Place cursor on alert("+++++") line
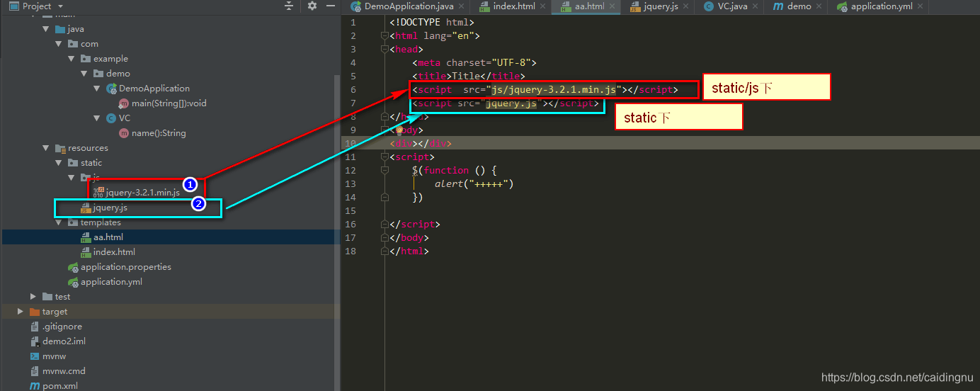The width and height of the screenshot is (980, 391). pyautogui.click(x=473, y=184)
